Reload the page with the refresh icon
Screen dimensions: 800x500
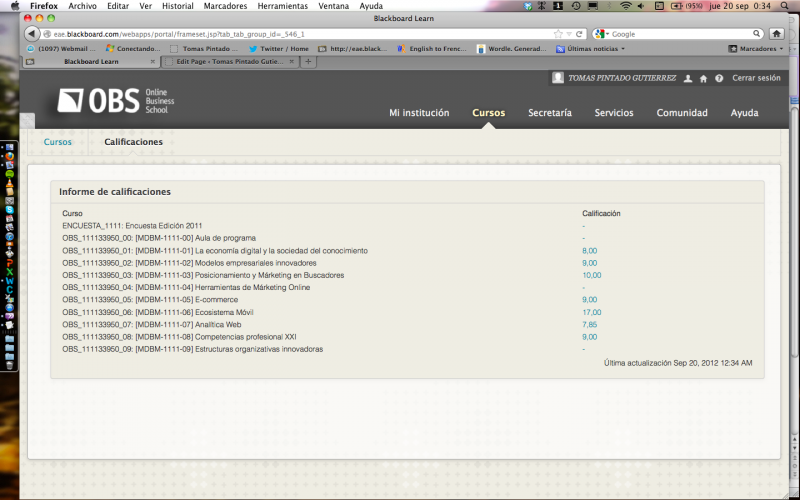(x=581, y=34)
